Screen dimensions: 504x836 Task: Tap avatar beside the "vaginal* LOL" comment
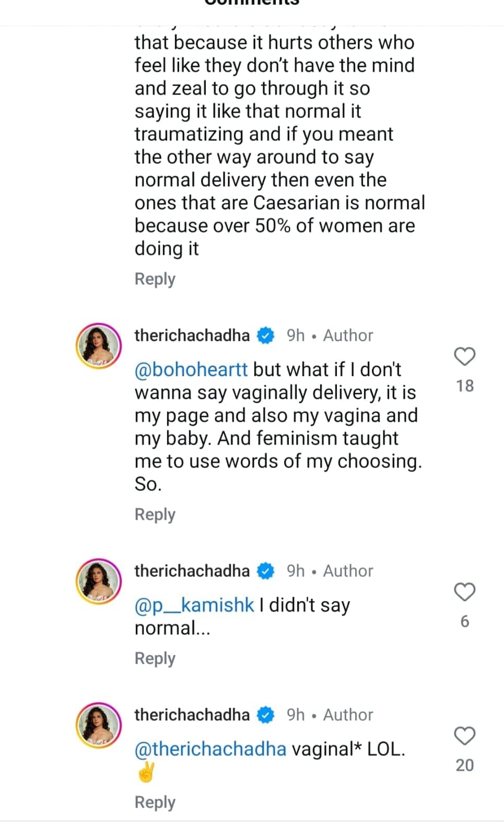pos(99,725)
